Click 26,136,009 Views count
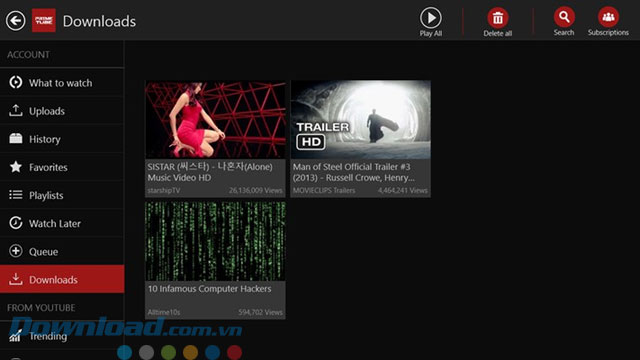This screenshot has height=360, width=640. click(x=256, y=190)
